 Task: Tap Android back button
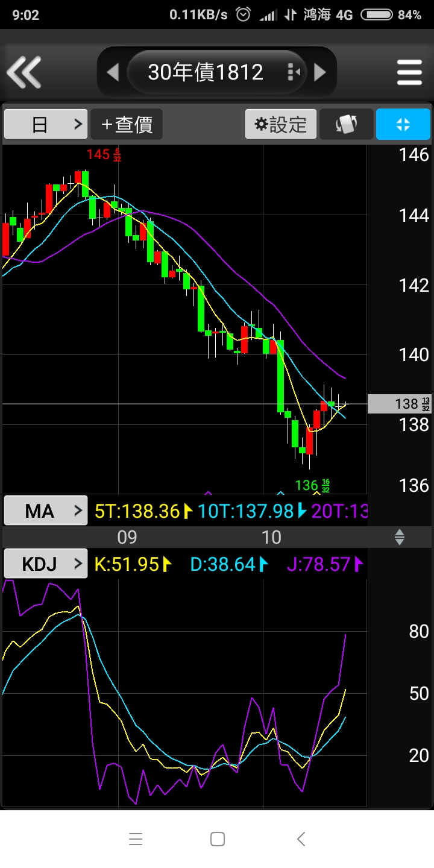[x=301, y=839]
